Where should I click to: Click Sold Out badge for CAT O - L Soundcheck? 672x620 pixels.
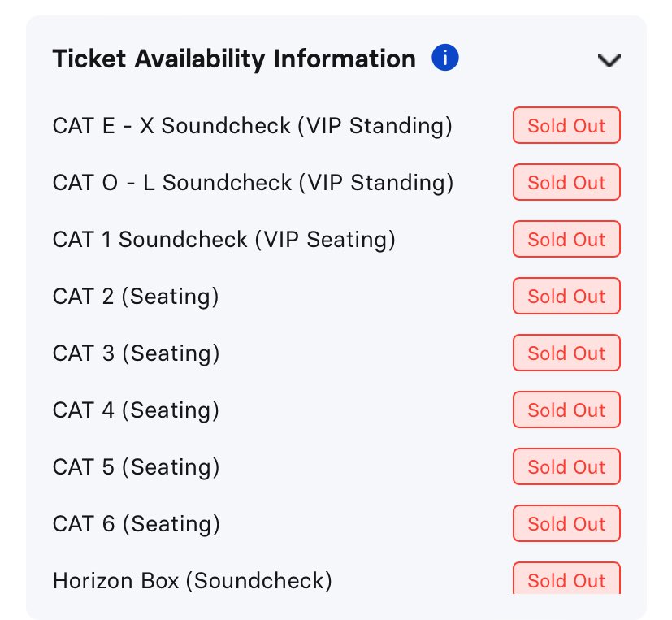pos(566,183)
